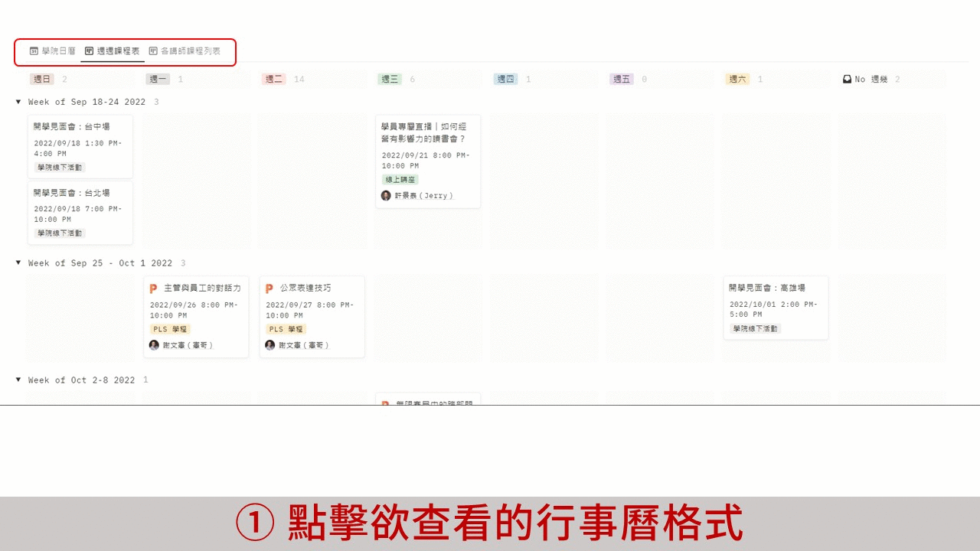Viewport: 980px width, 551px height.
Task: Click the 週二 column header tag
Action: [274, 79]
